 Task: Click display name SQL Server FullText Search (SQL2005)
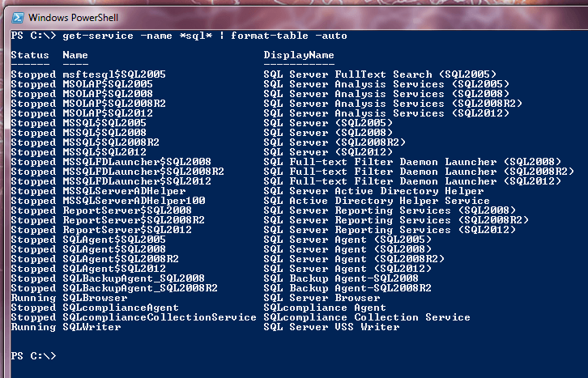[x=380, y=74]
